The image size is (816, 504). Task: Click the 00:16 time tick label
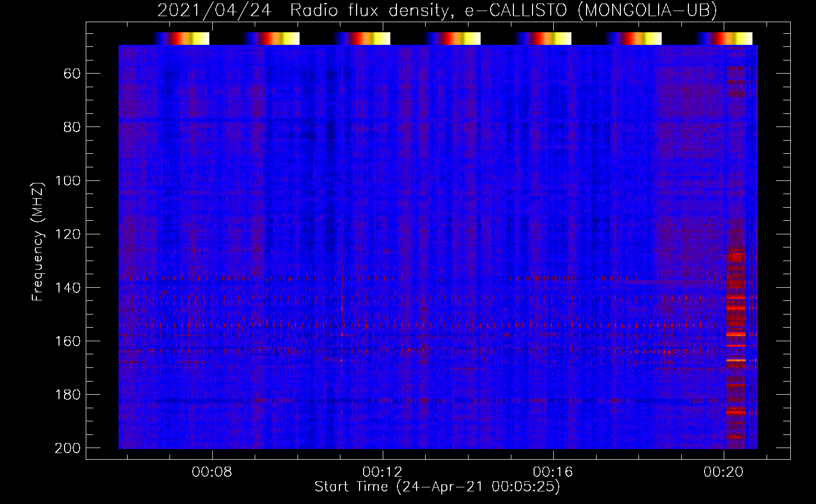(553, 472)
